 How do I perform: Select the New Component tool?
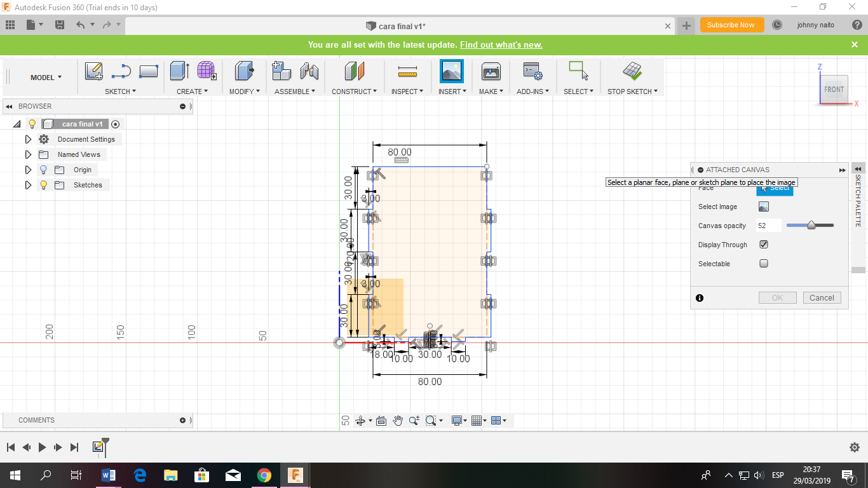pos(281,71)
